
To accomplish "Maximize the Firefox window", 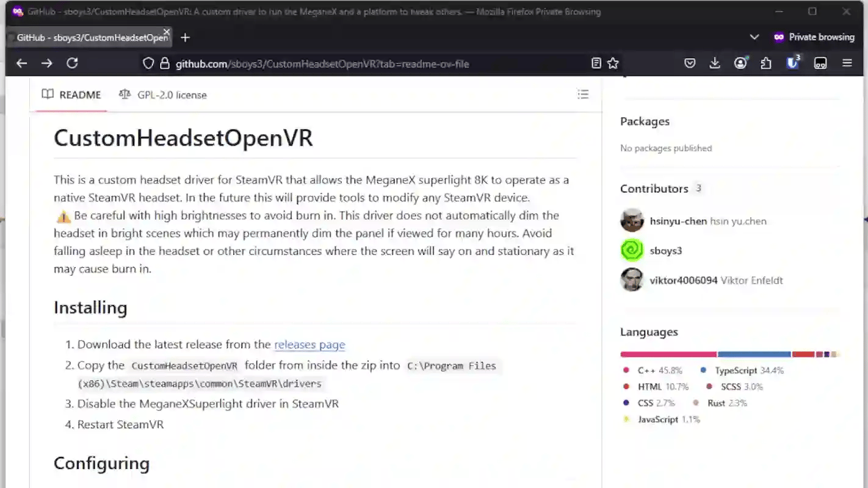I will (x=812, y=12).
